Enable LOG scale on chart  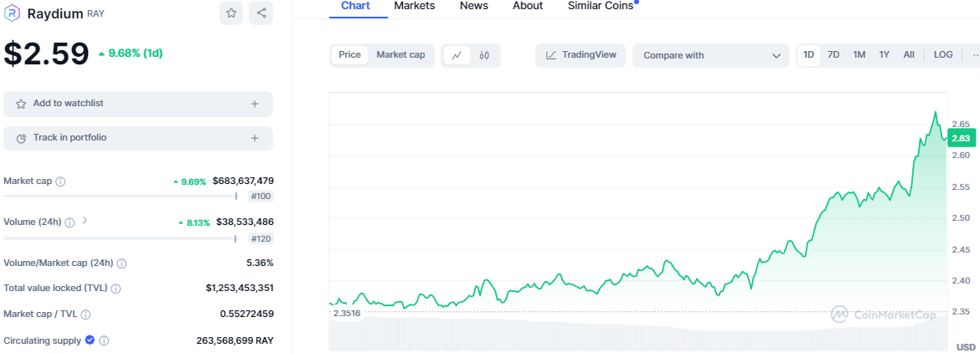pyautogui.click(x=943, y=55)
